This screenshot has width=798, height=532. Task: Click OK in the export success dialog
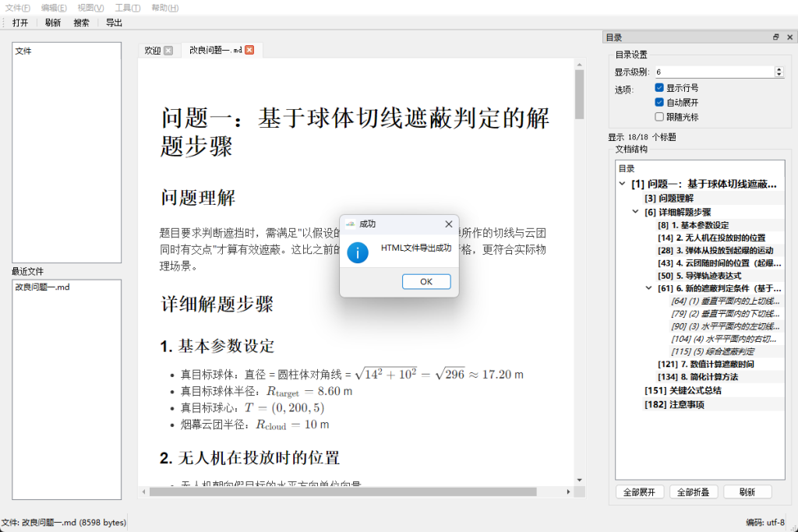tap(426, 282)
